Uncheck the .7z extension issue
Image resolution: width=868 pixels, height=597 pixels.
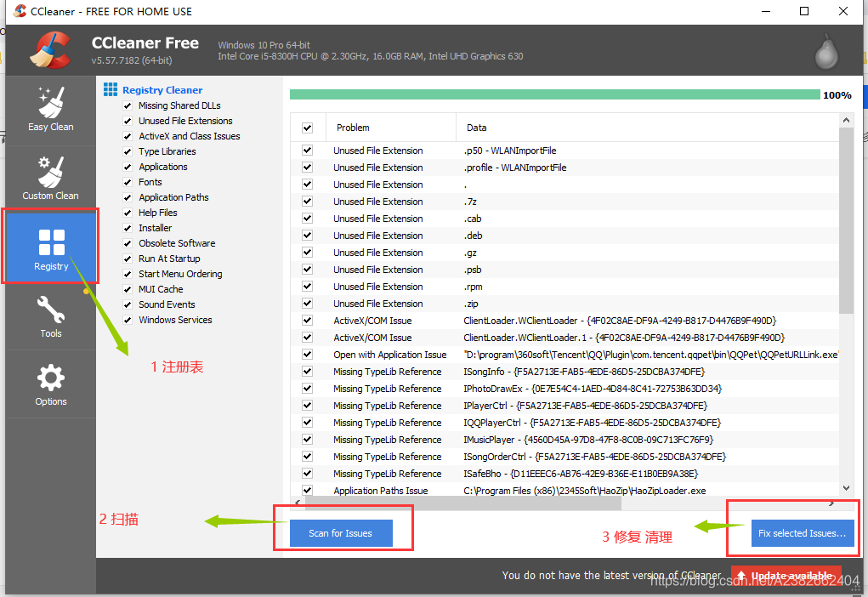307,201
